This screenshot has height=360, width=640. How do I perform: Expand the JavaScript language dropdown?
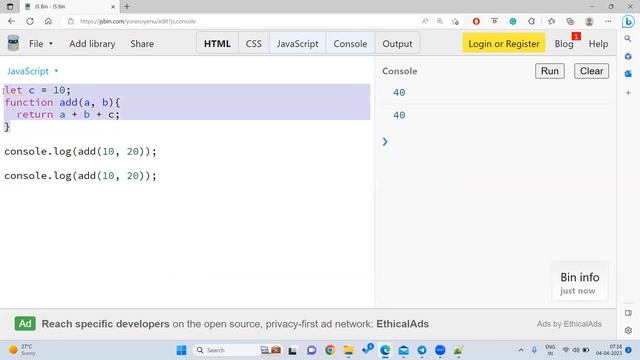pos(33,71)
